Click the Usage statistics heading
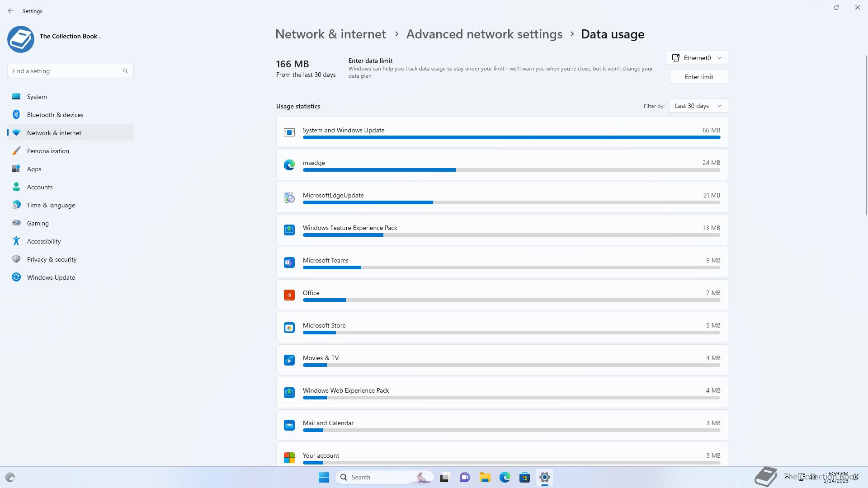868x488 pixels. (x=298, y=106)
